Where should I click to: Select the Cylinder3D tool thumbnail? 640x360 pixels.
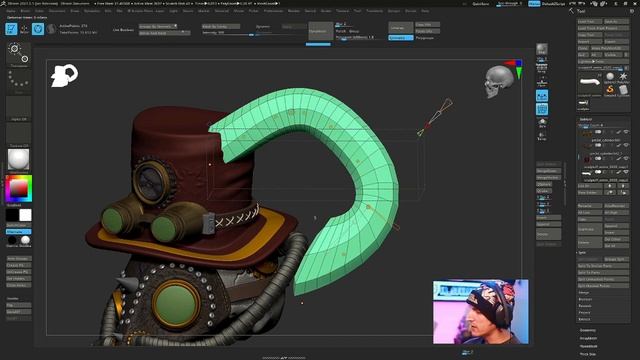pos(623,90)
